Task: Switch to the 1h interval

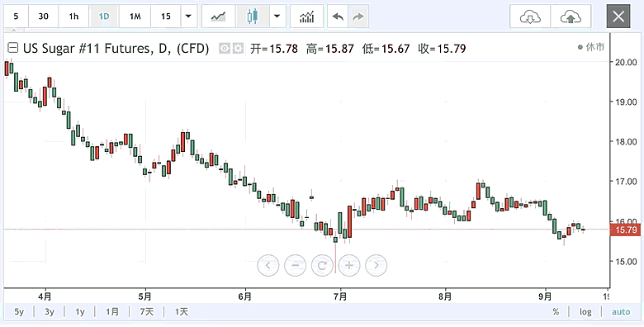Action: coord(73,17)
